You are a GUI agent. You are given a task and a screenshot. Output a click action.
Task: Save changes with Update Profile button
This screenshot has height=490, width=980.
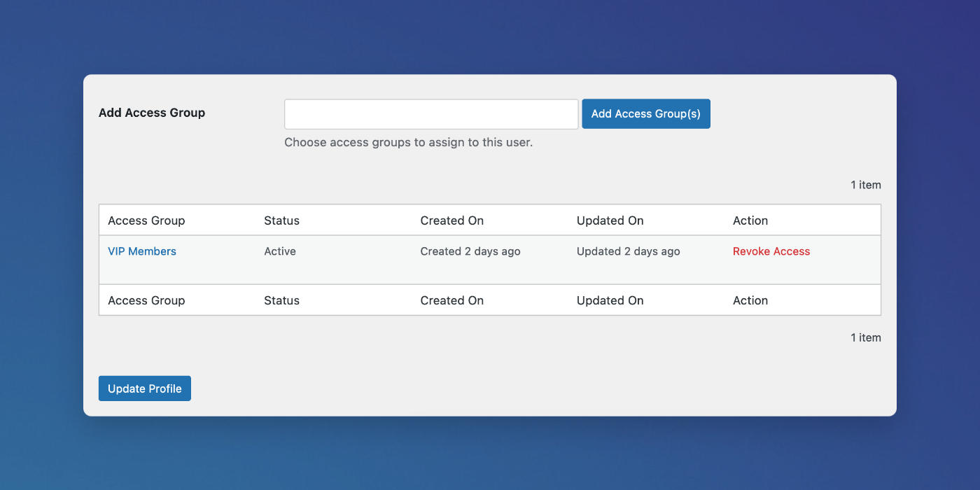[145, 388]
